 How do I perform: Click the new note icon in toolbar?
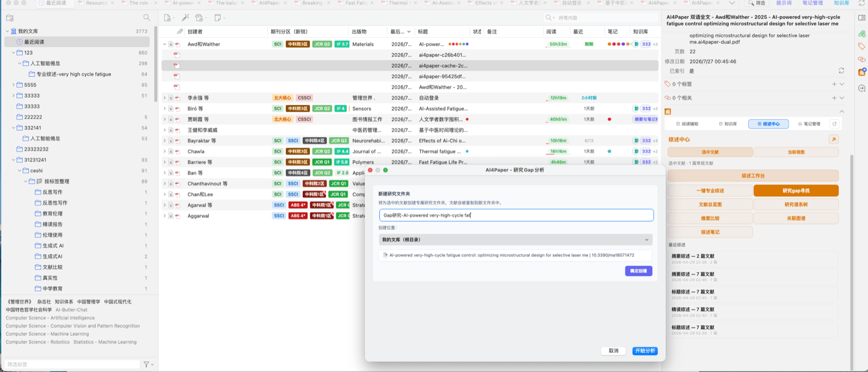(218, 18)
